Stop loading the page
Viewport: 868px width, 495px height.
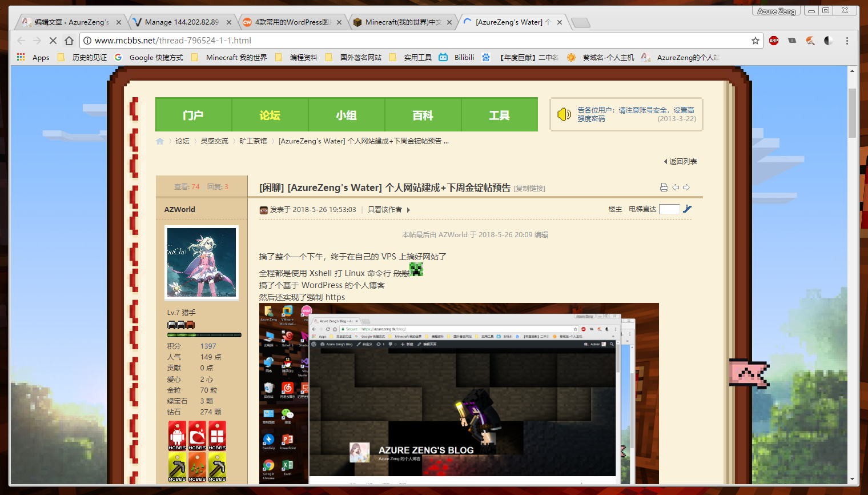[53, 41]
